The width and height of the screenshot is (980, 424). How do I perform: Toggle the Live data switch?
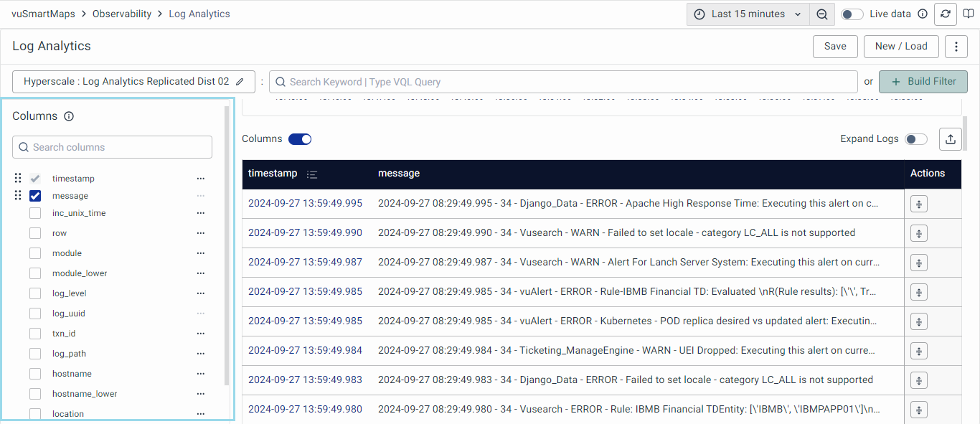click(x=852, y=14)
